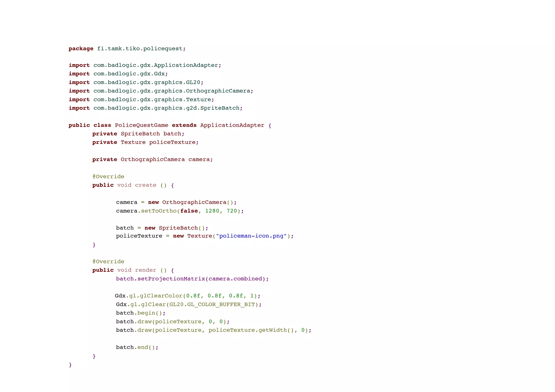
Task: Click the private OrthographicCamera camera field
Action: point(153,159)
